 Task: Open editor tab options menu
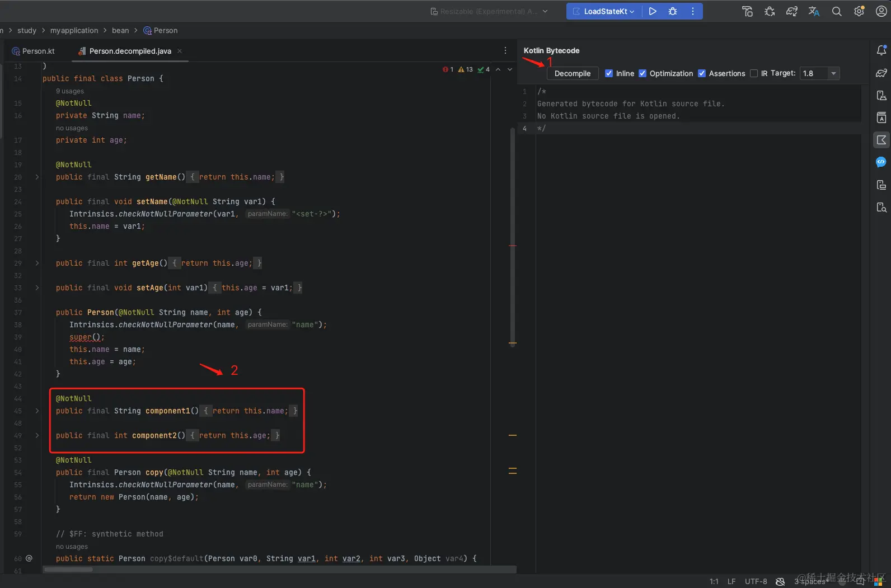coord(505,50)
